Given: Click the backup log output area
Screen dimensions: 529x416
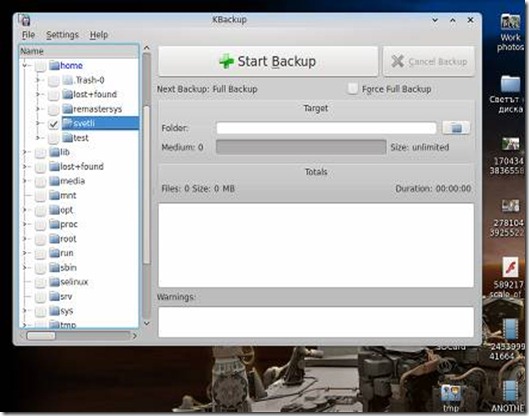Looking at the screenshot, I should pyautogui.click(x=316, y=245).
